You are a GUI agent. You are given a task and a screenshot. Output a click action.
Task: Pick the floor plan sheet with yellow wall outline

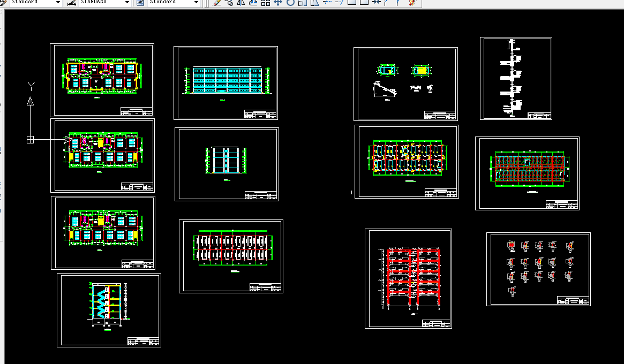(102, 80)
